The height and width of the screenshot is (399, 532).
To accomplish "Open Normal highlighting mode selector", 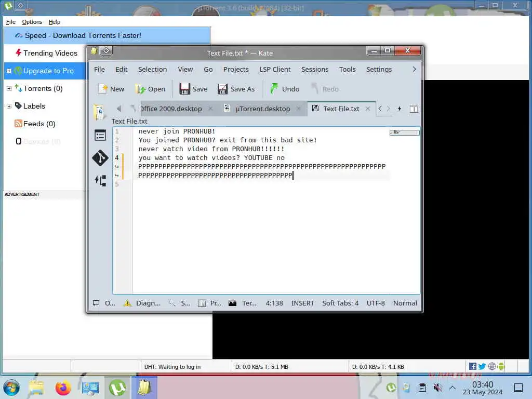I will click(x=405, y=303).
